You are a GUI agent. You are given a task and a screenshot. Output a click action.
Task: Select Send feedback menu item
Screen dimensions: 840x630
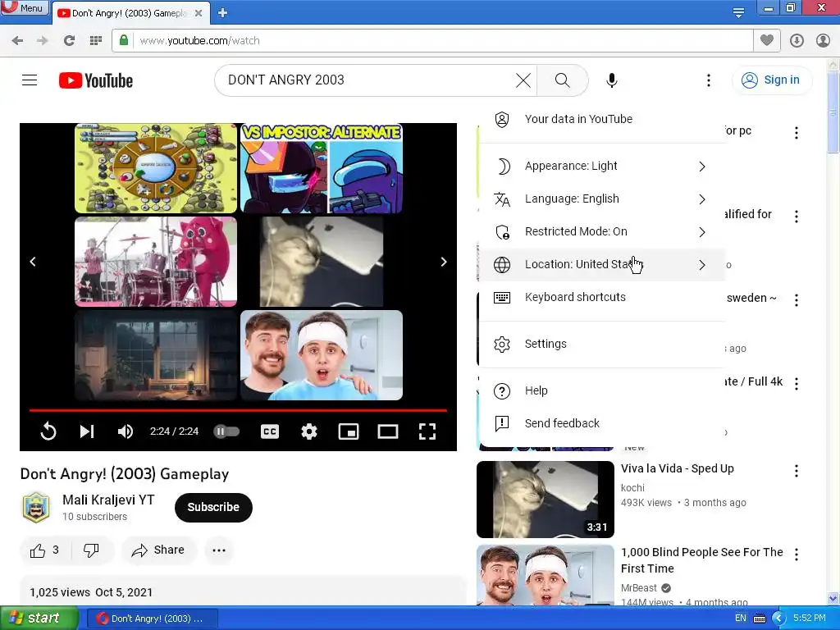pyautogui.click(x=601, y=424)
